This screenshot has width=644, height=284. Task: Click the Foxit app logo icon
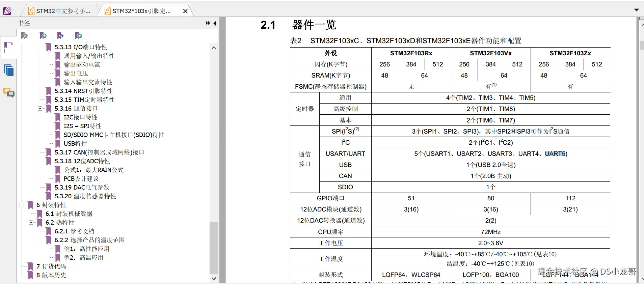7,11
